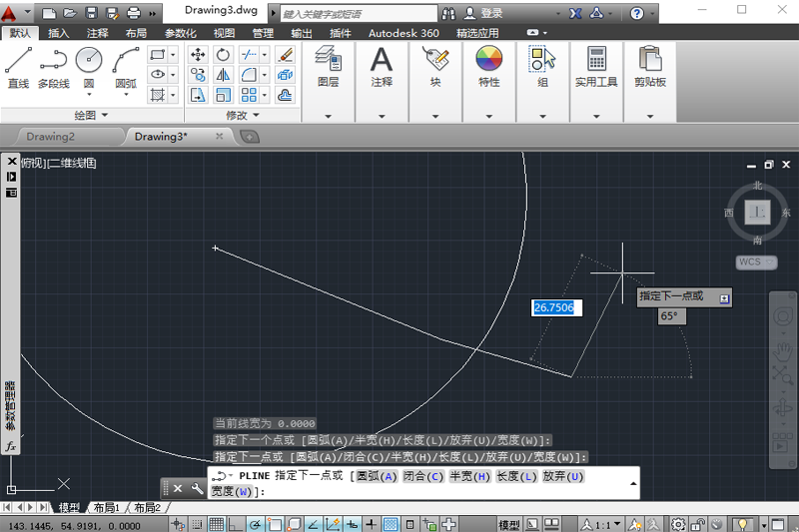The height and width of the screenshot is (532, 799).
Task: Open the View (视图) ribbon tab
Action: [224, 33]
